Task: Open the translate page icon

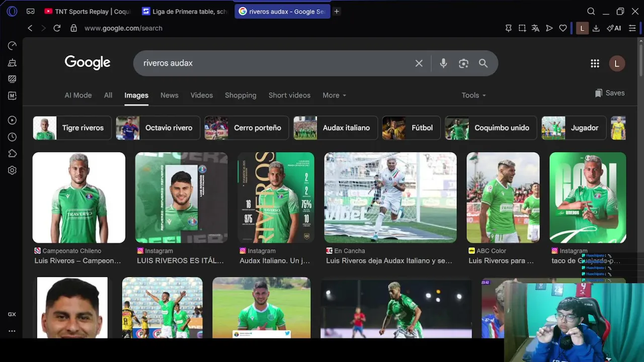Action: coord(535,28)
